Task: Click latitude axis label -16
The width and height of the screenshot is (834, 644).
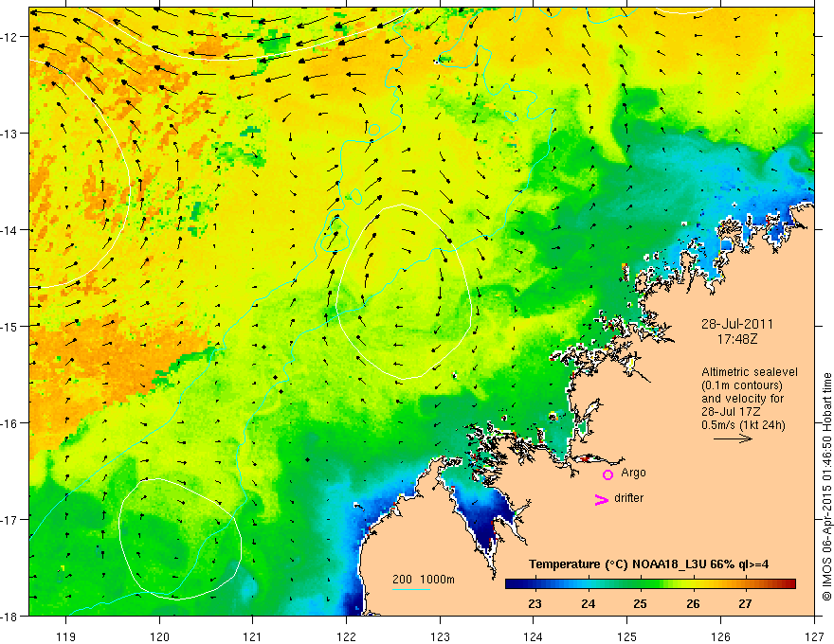Action: pos(10,423)
